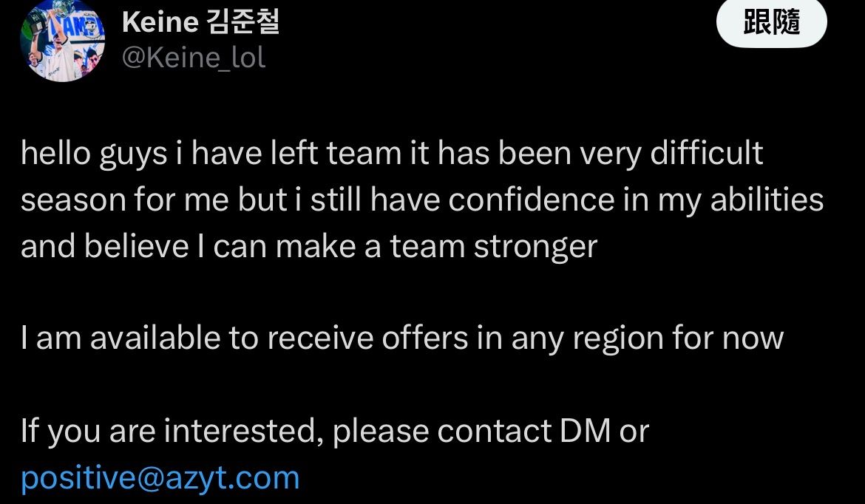
Task: Click the 跟隨 follow button
Action: [x=771, y=24]
